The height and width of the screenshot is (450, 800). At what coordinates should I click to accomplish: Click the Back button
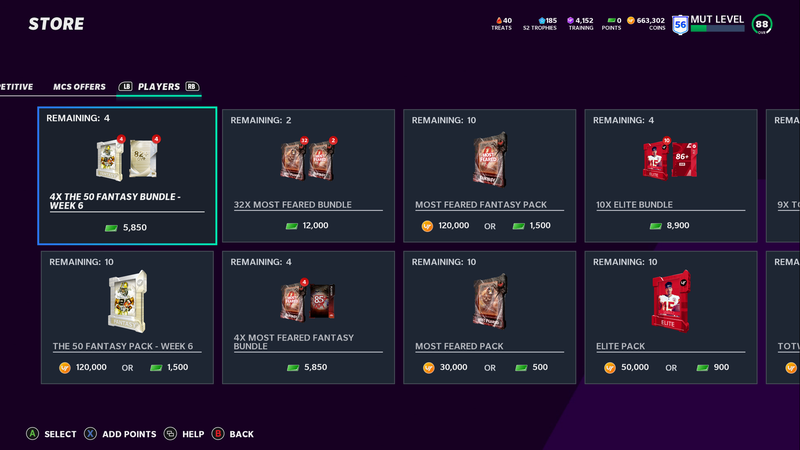pos(232,434)
